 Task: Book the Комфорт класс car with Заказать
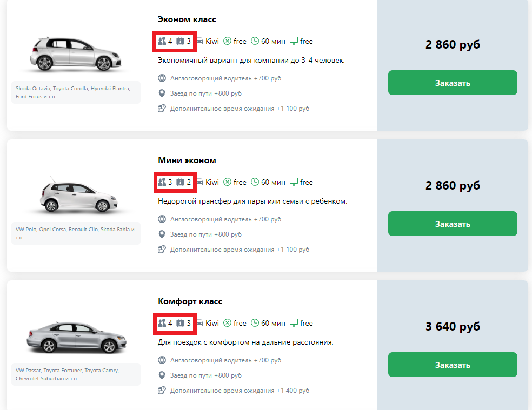[x=453, y=365]
